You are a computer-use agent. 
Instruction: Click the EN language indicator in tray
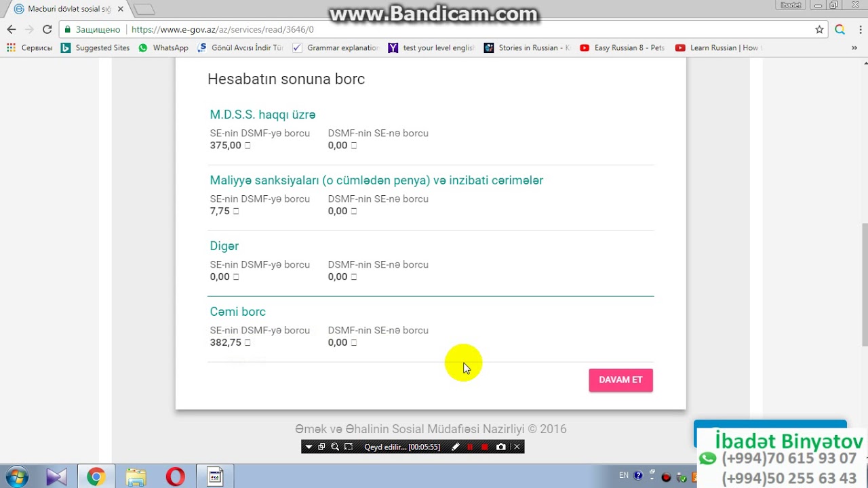624,475
